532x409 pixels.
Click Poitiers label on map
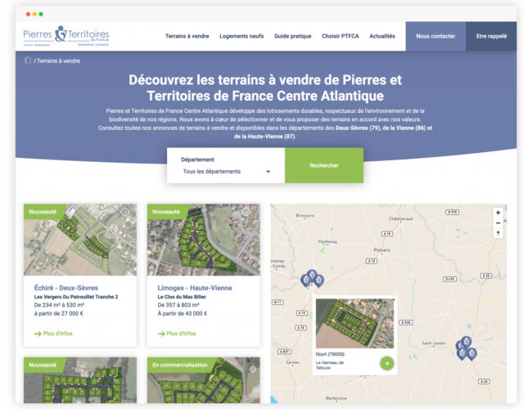coord(381,250)
